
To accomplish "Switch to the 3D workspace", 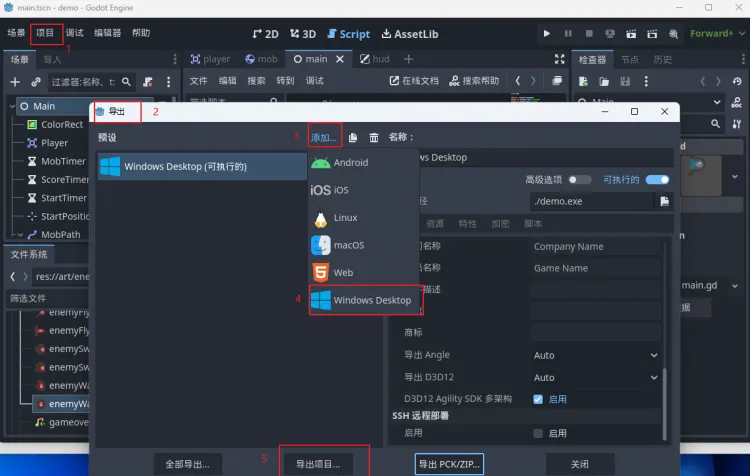I will (x=303, y=34).
